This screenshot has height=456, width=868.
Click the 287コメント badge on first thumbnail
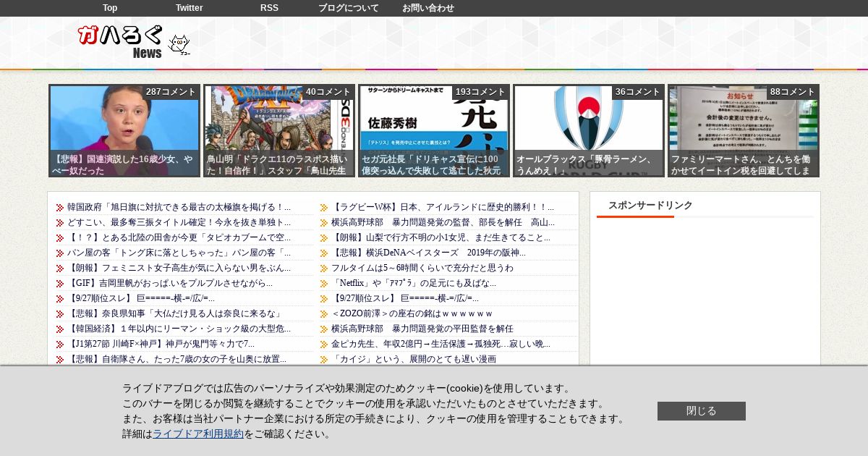click(x=171, y=92)
